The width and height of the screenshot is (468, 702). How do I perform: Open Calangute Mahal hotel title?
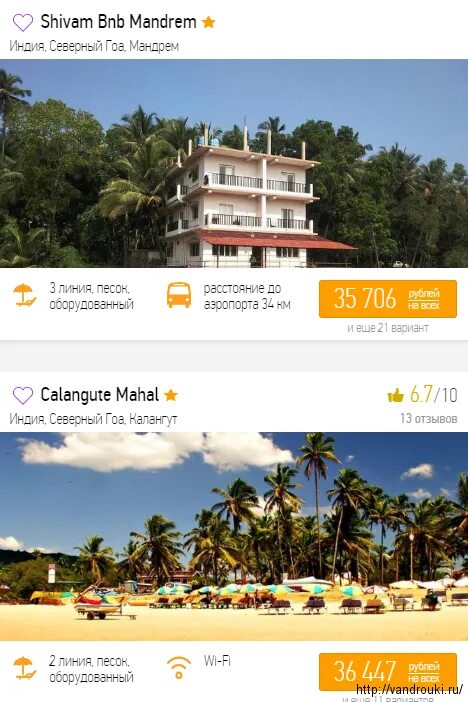(99, 394)
